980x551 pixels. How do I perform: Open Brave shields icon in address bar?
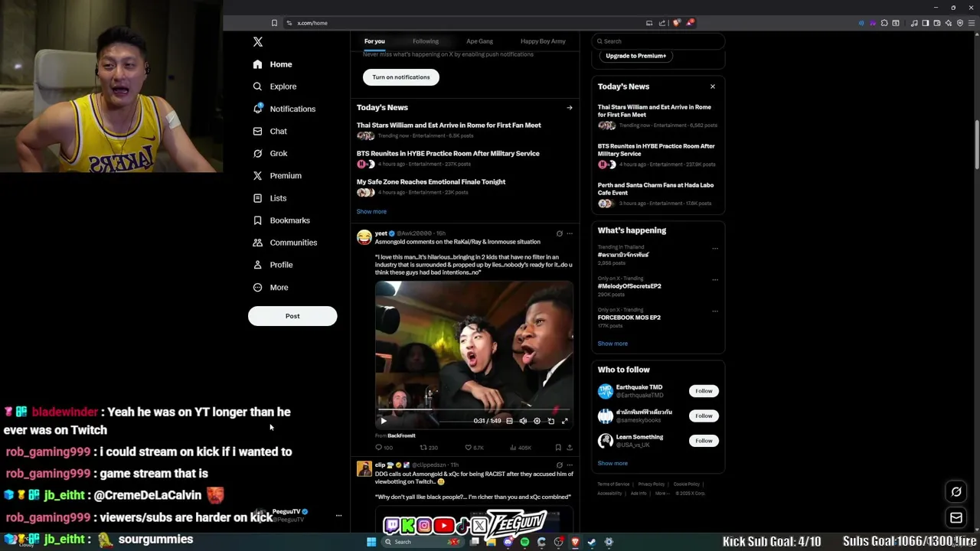tap(676, 23)
